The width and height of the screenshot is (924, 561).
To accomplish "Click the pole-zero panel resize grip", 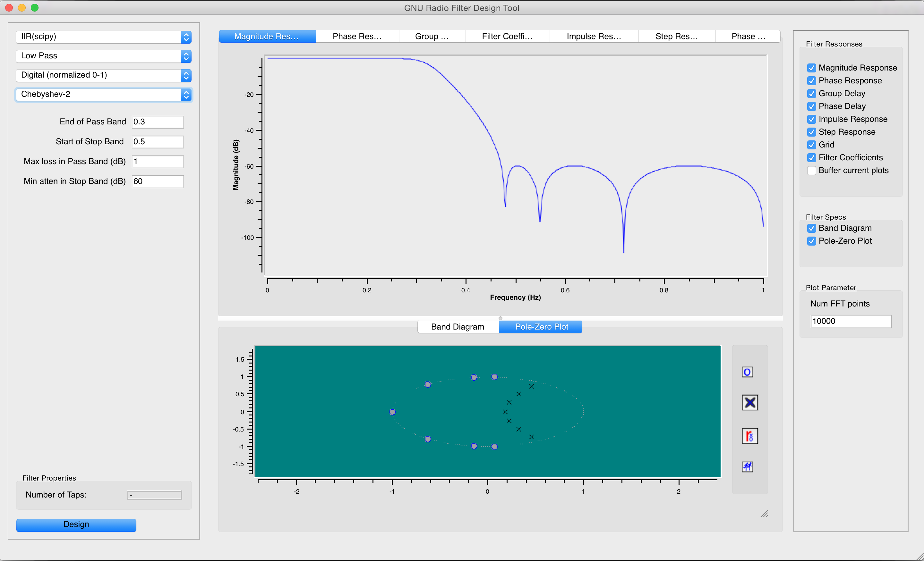I will pyautogui.click(x=764, y=514).
